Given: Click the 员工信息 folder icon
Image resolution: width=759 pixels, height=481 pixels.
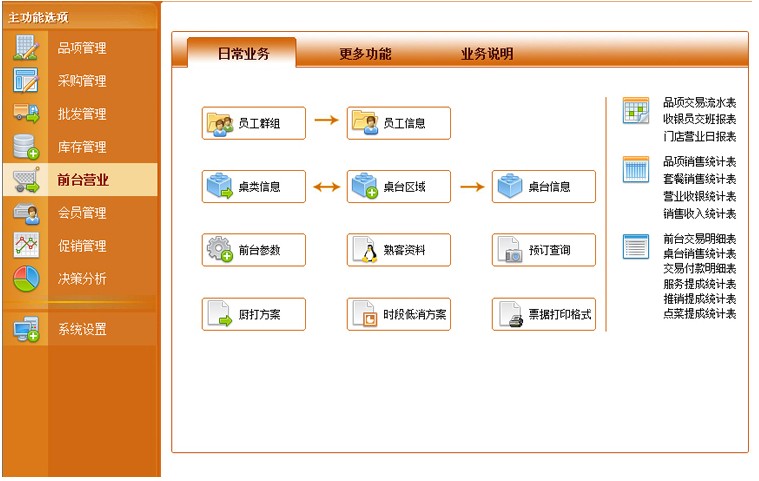Looking at the screenshot, I should click(x=365, y=123).
